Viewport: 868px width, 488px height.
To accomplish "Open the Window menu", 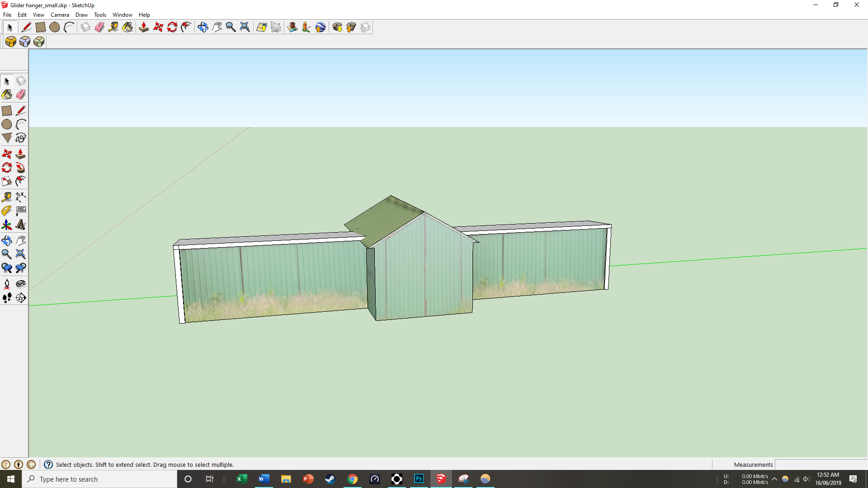I will (x=123, y=15).
